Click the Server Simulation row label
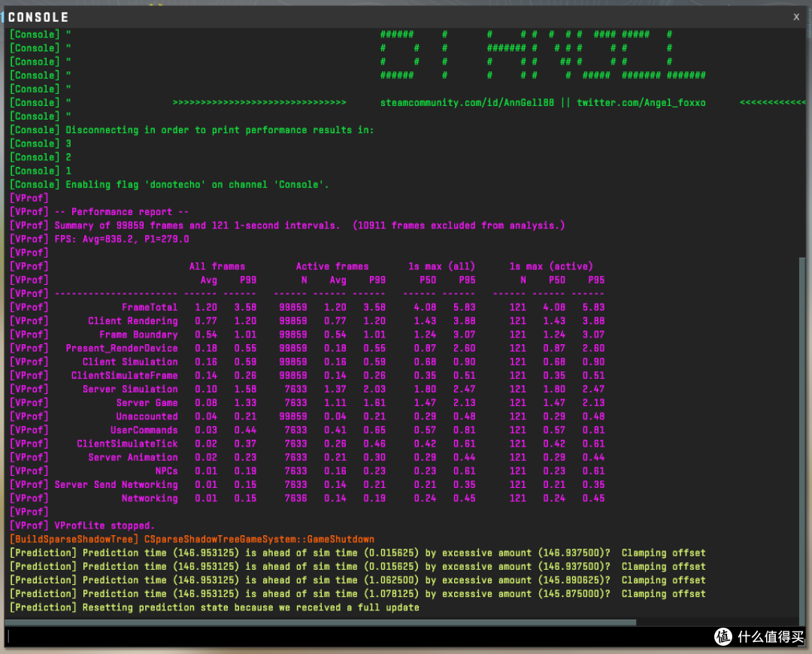The height and width of the screenshot is (654, 812). [x=130, y=389]
